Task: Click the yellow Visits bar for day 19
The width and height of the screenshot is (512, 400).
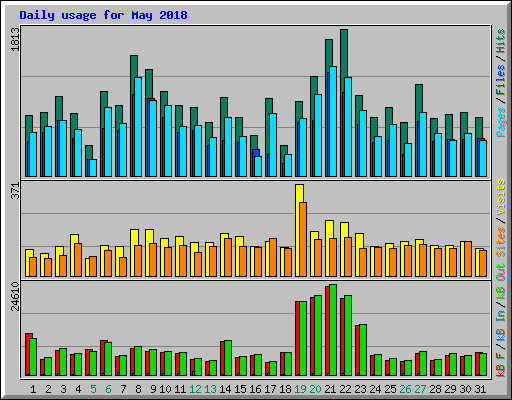Action: click(x=299, y=193)
